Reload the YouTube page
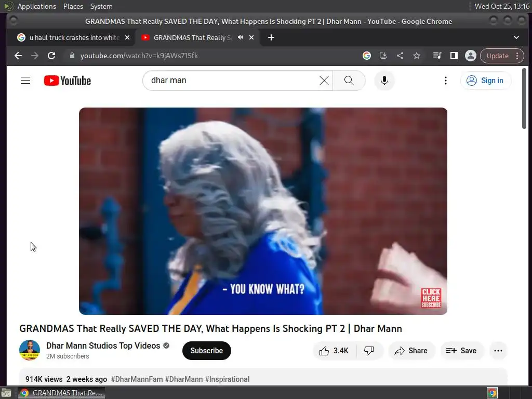532x399 pixels. pyautogui.click(x=51, y=56)
